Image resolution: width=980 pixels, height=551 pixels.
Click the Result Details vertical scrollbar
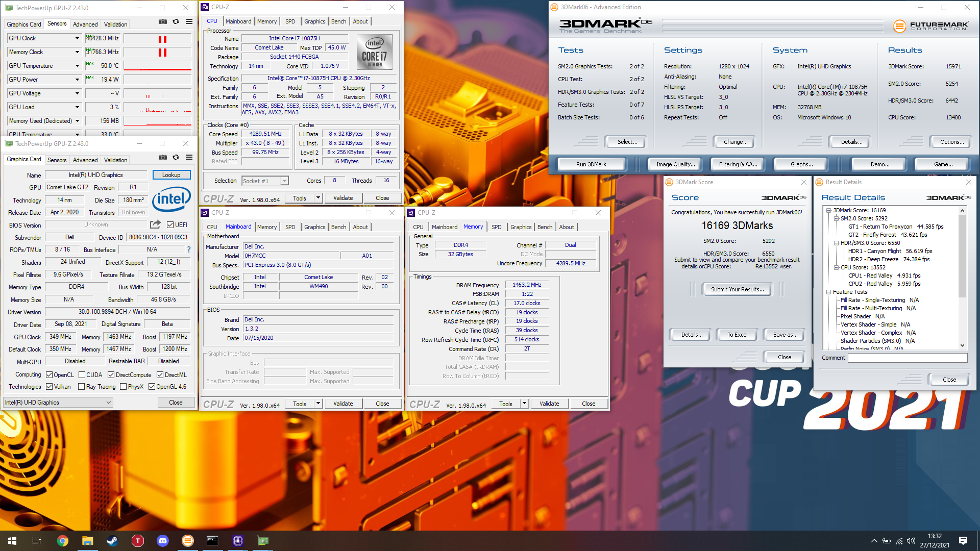pos(963,278)
